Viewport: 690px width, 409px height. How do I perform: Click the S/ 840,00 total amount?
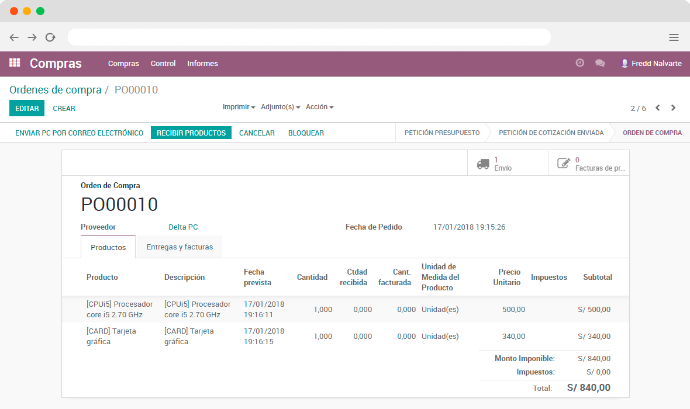(x=589, y=388)
